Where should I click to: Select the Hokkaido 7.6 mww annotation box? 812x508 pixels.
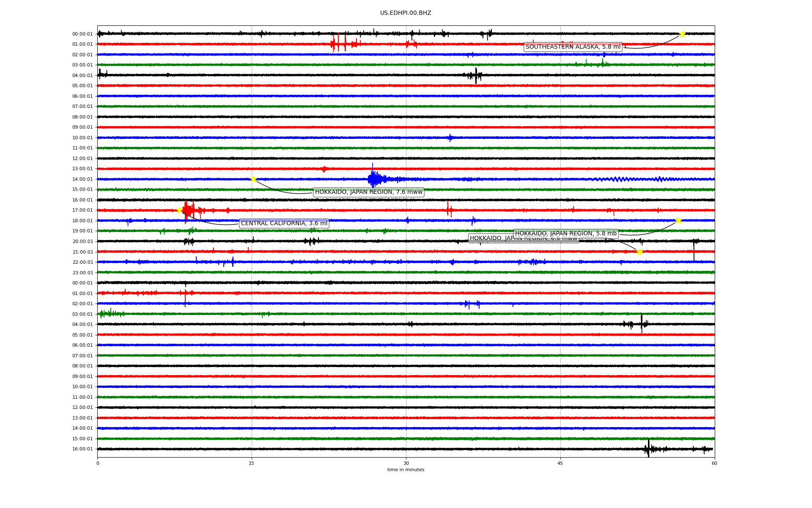tap(368, 192)
